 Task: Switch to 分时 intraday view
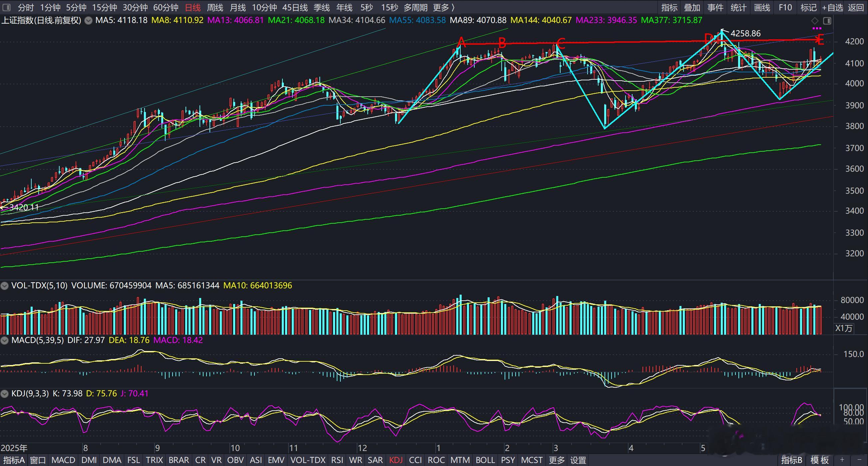(x=26, y=7)
